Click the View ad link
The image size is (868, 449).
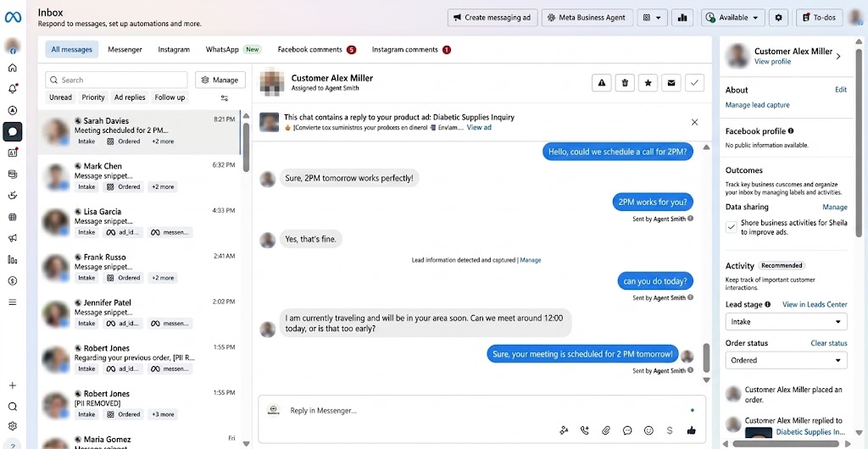pos(479,127)
